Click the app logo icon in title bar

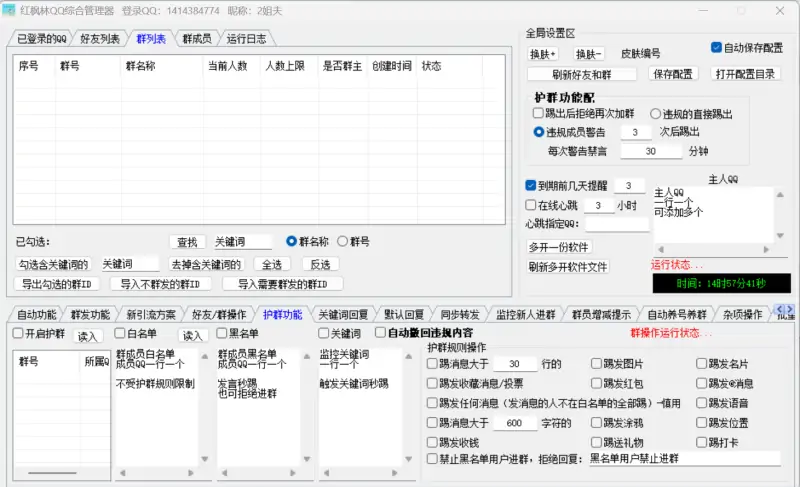pos(10,10)
